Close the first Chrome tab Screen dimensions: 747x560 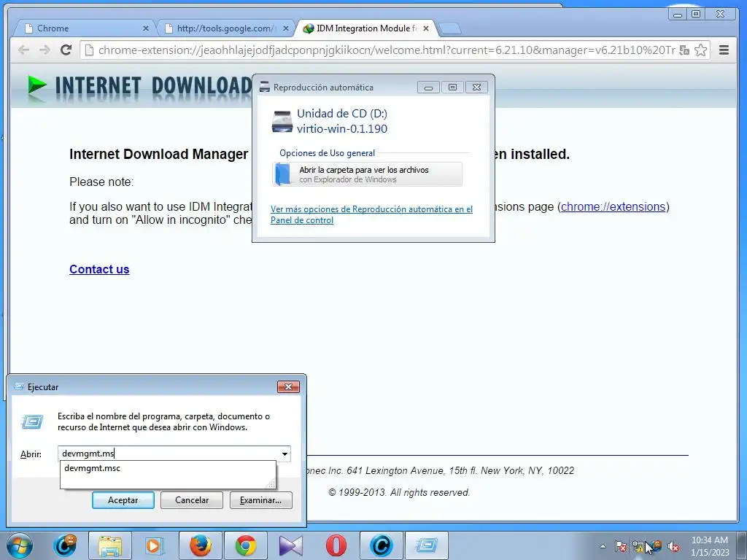click(146, 28)
